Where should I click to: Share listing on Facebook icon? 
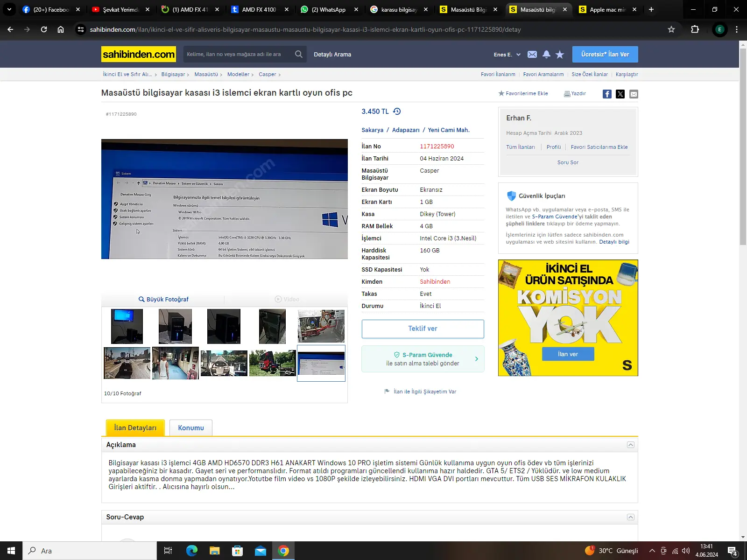[607, 94]
